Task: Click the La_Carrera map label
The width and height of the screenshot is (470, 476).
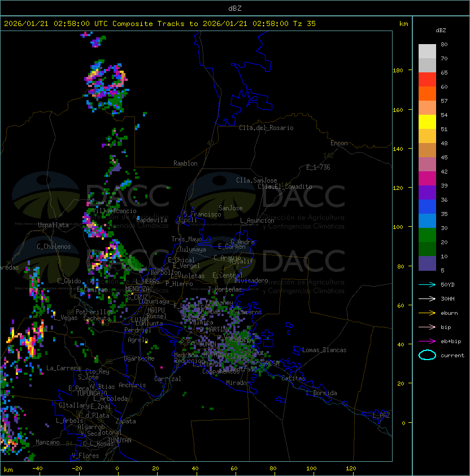Action: 63,368
